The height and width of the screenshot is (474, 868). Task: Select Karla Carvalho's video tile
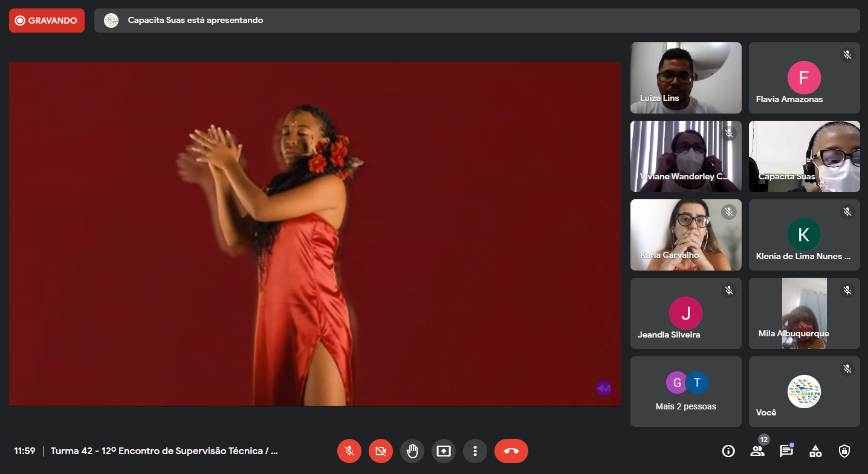click(685, 235)
